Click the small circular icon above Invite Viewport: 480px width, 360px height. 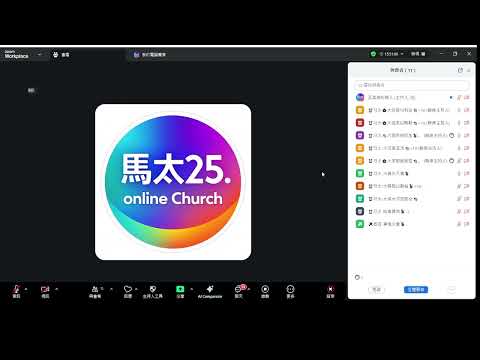pyautogui.click(x=357, y=277)
